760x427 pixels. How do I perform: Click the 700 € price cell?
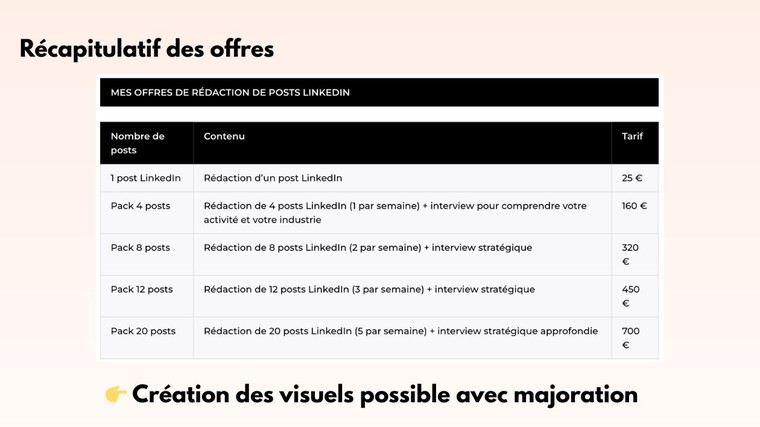[630, 338]
